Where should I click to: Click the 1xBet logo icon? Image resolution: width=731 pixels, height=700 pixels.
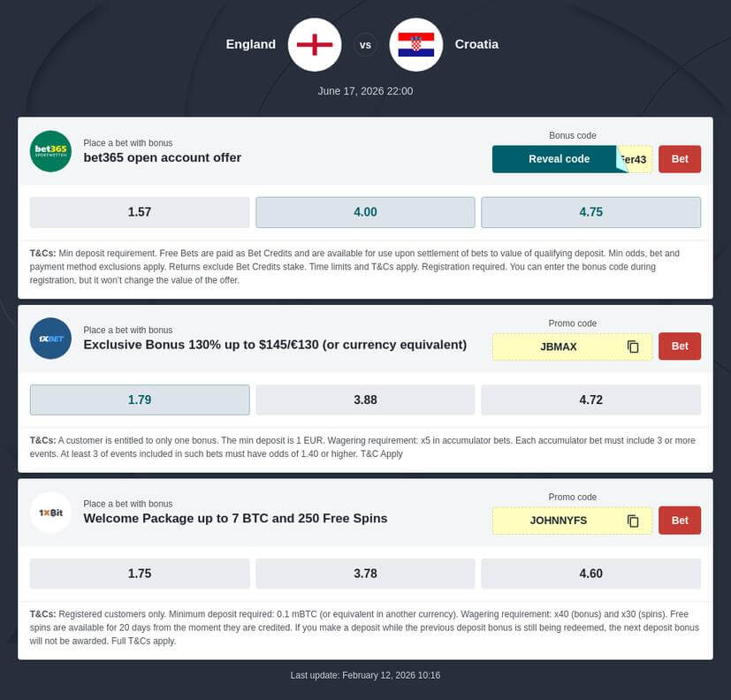point(50,339)
